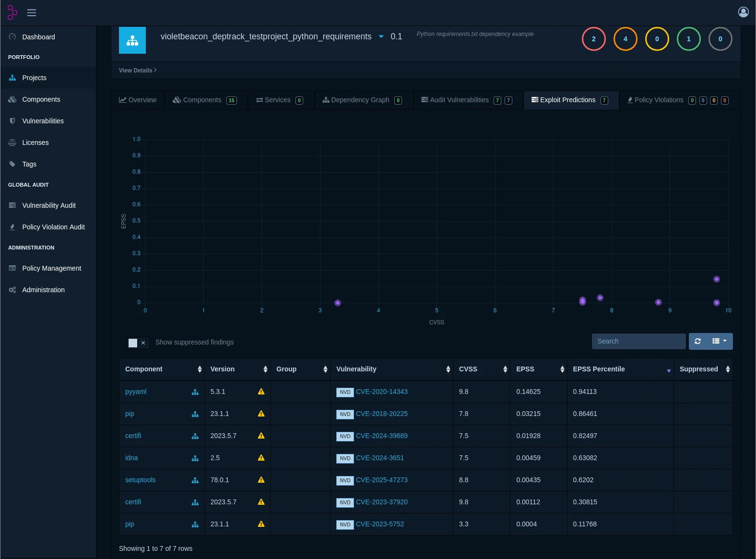Click the NVD badge for CVE-2020-14343
The width and height of the screenshot is (756, 559).
(345, 392)
